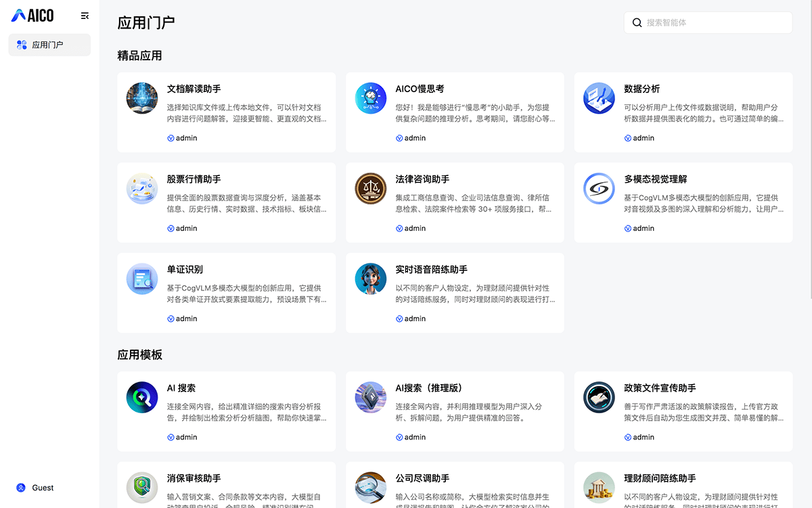Click admin author under 多模态视觉理解
The height and width of the screenshot is (508, 812).
pyautogui.click(x=639, y=228)
